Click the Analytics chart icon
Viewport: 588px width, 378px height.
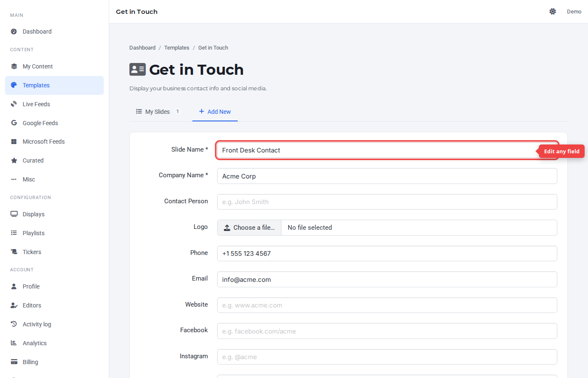point(14,343)
